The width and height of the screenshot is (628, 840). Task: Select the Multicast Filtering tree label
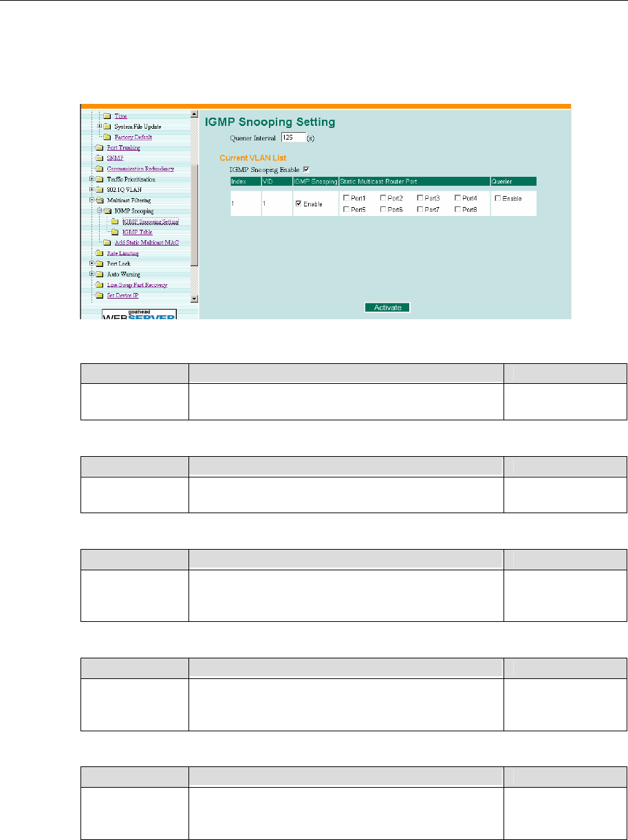(130, 200)
